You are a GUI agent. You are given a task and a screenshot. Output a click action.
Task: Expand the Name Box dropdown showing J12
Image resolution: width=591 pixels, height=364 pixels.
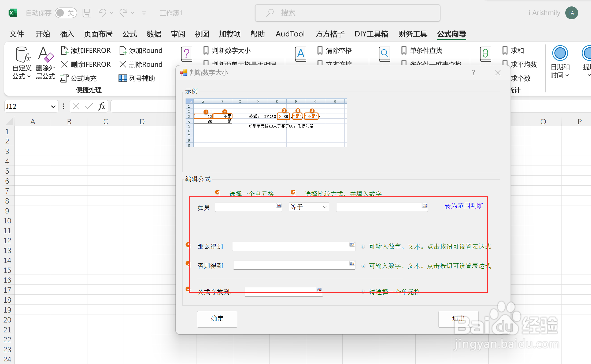tap(53, 106)
